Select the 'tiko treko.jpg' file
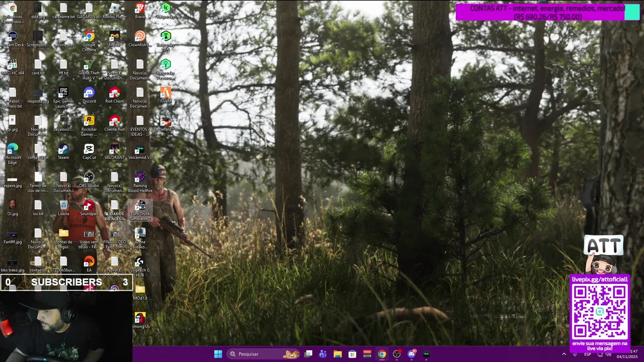This screenshot has width=644, height=362. [x=13, y=264]
